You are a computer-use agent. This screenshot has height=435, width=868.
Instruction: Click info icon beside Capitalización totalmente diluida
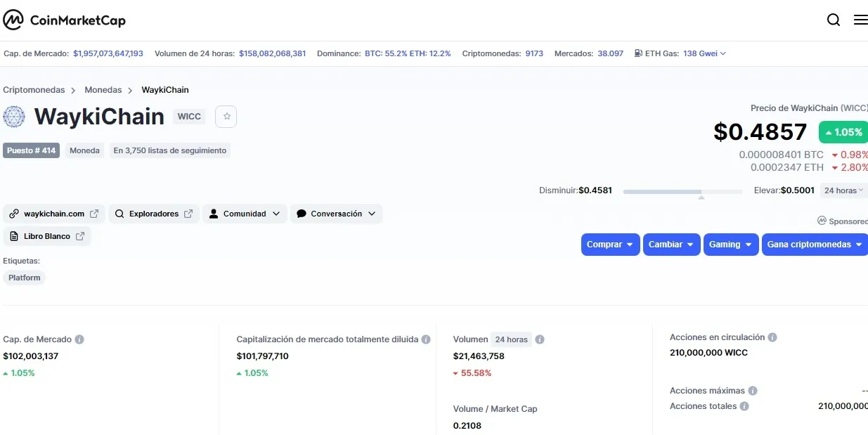click(x=425, y=339)
